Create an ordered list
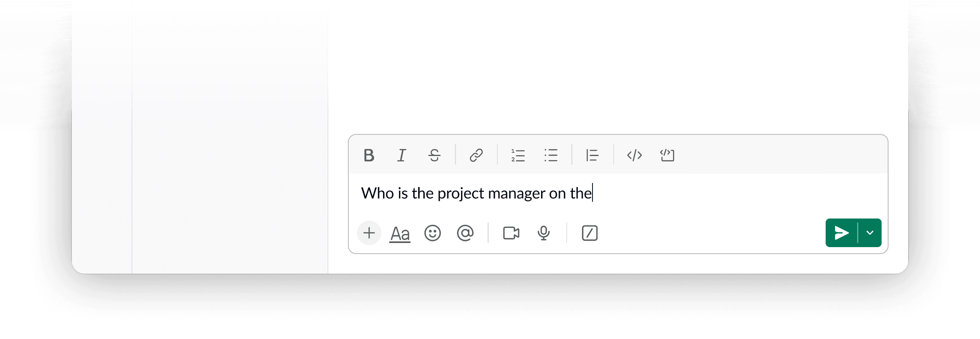The width and height of the screenshot is (980, 339). [x=517, y=155]
